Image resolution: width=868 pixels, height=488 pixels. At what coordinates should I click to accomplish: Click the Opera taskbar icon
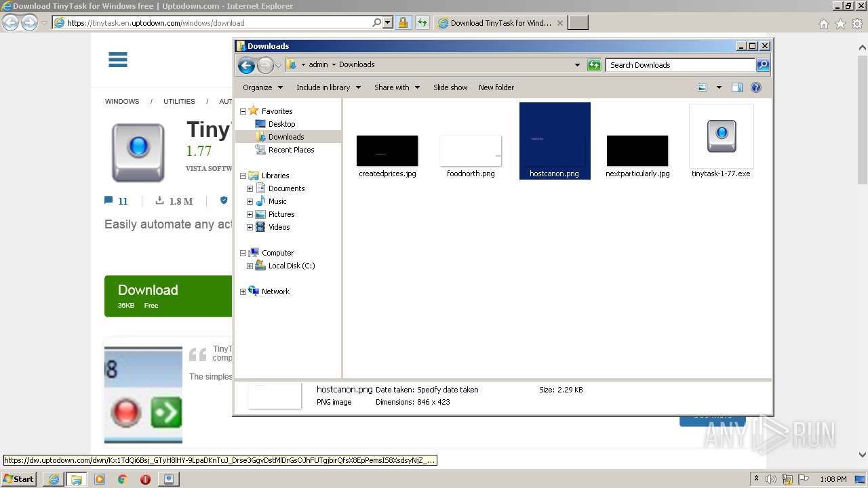click(145, 479)
